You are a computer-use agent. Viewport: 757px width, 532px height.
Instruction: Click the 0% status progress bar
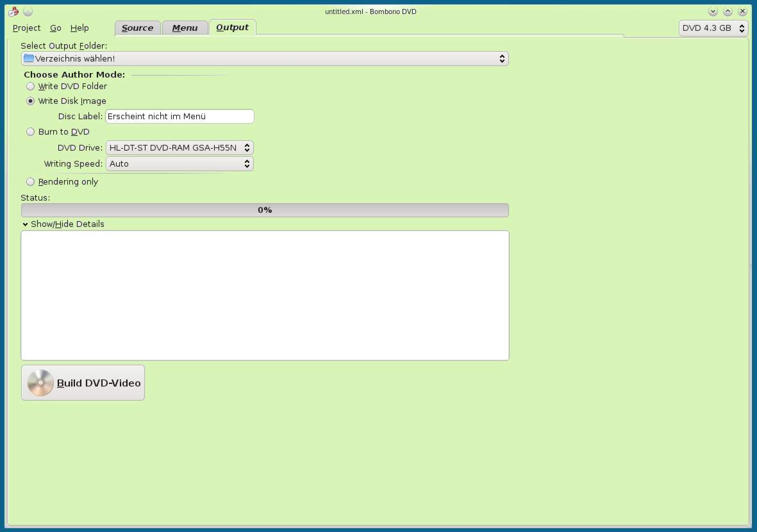(x=265, y=210)
